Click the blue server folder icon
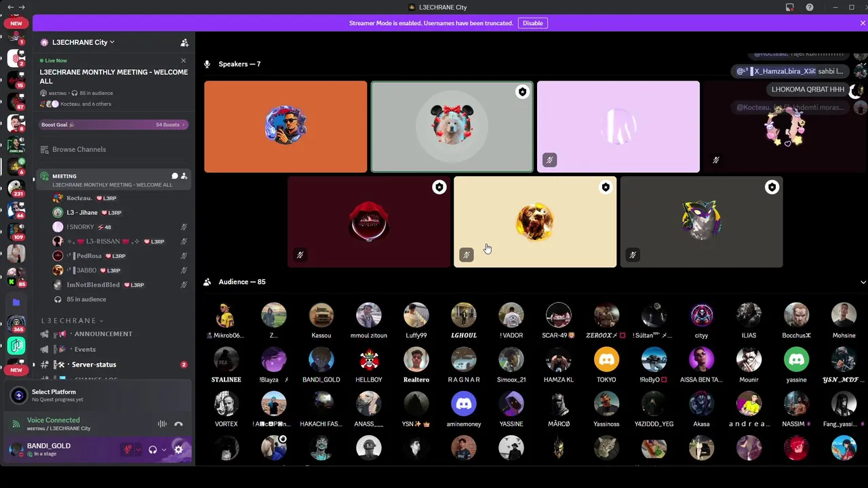 [x=16, y=302]
